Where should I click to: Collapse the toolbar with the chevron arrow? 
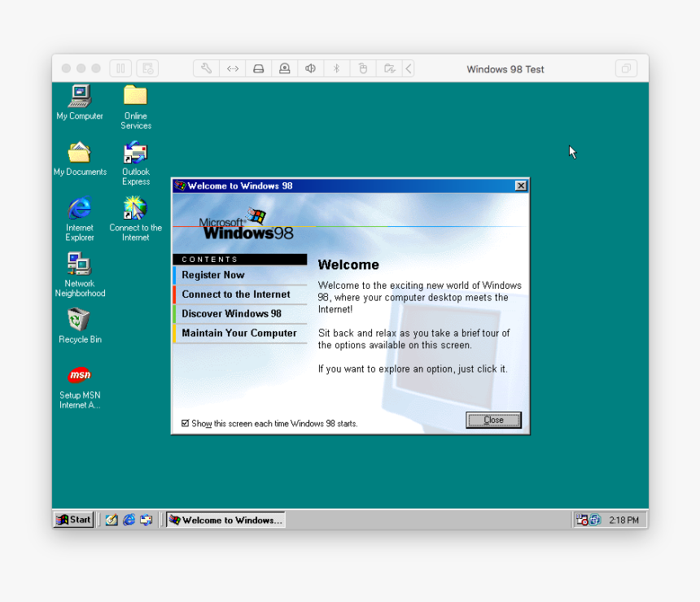[x=409, y=68]
